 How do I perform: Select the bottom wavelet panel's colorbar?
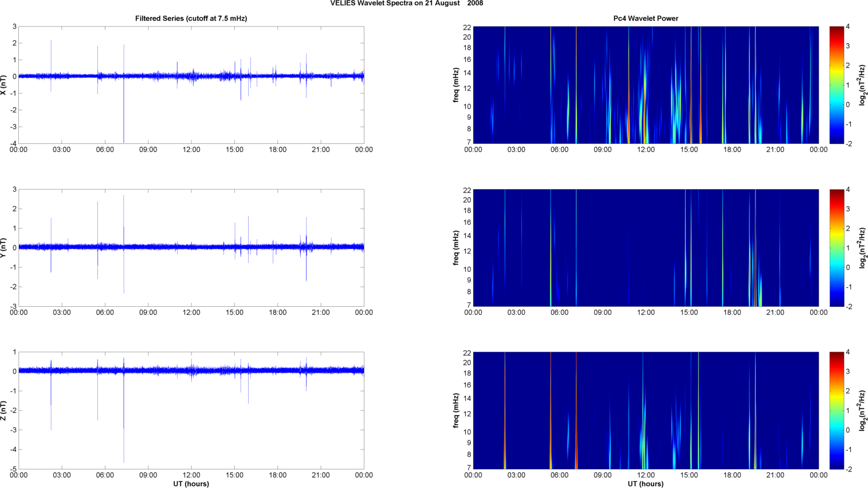836,411
